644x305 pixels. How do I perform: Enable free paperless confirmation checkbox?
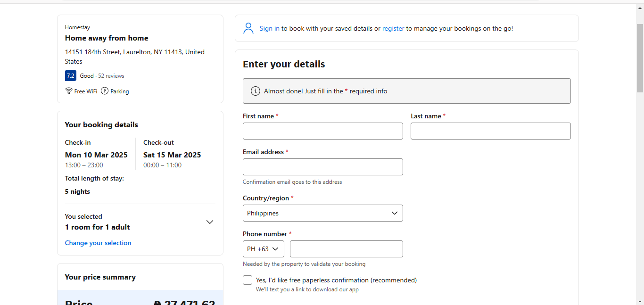coord(248,280)
